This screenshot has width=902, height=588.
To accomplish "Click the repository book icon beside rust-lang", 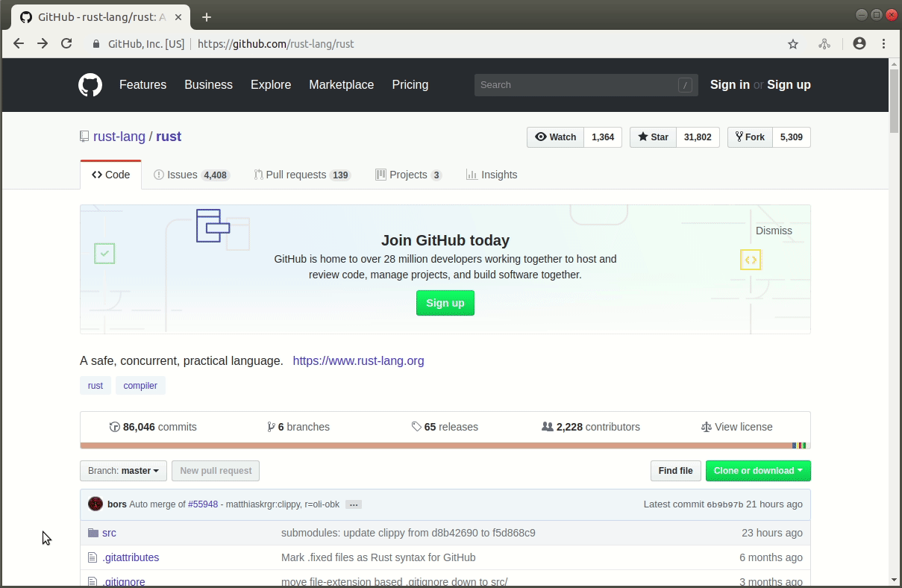I will click(x=84, y=137).
